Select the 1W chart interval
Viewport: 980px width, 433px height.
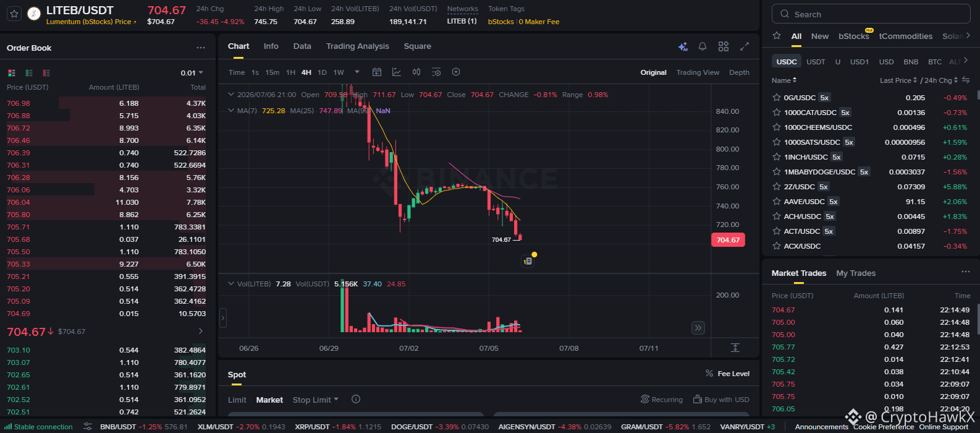click(339, 72)
